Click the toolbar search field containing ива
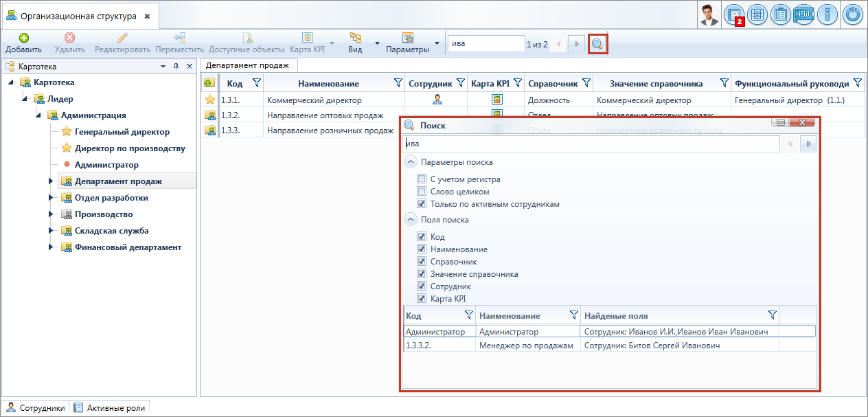 pos(486,44)
